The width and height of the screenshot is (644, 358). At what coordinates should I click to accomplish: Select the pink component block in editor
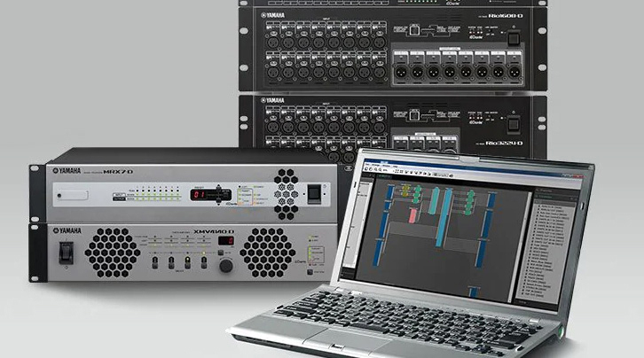pyautogui.click(x=412, y=215)
